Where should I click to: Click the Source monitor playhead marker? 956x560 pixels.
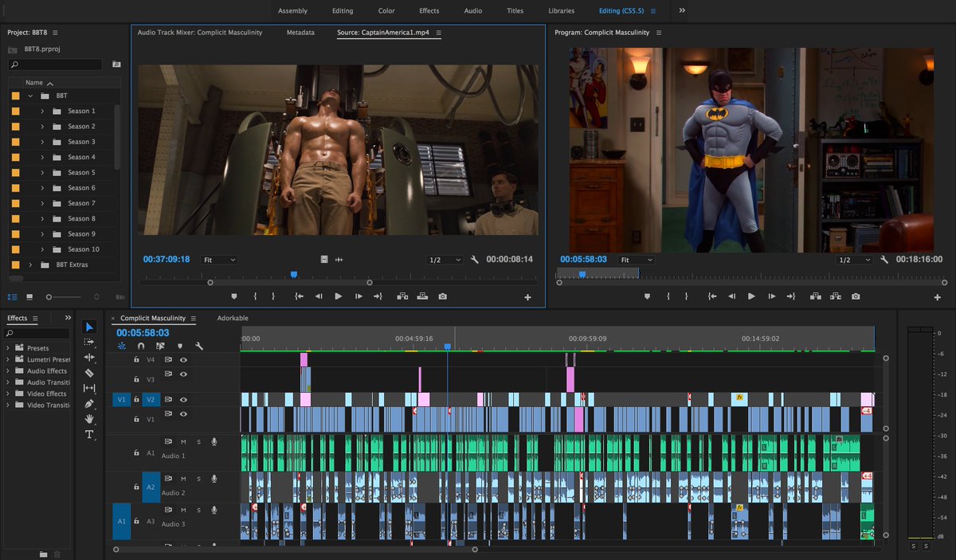click(294, 274)
